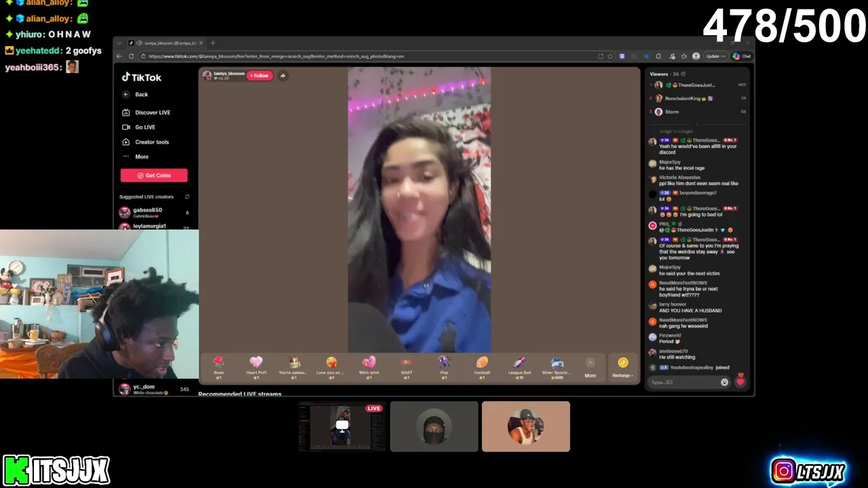Open the More sidebar menu
This screenshot has height=488, width=868.
coord(136,157)
